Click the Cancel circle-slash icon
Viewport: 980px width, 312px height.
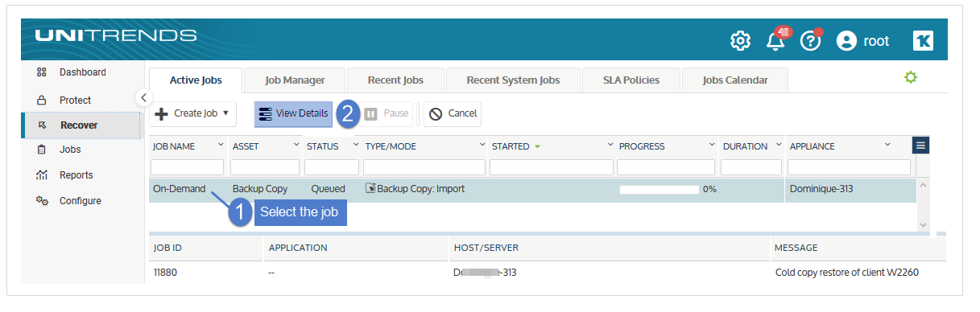point(436,114)
